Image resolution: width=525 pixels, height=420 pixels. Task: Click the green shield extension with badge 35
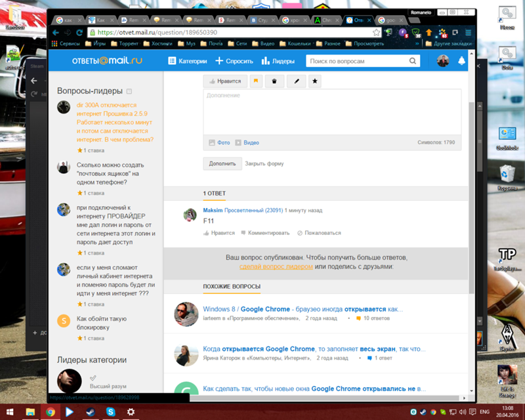(x=416, y=33)
